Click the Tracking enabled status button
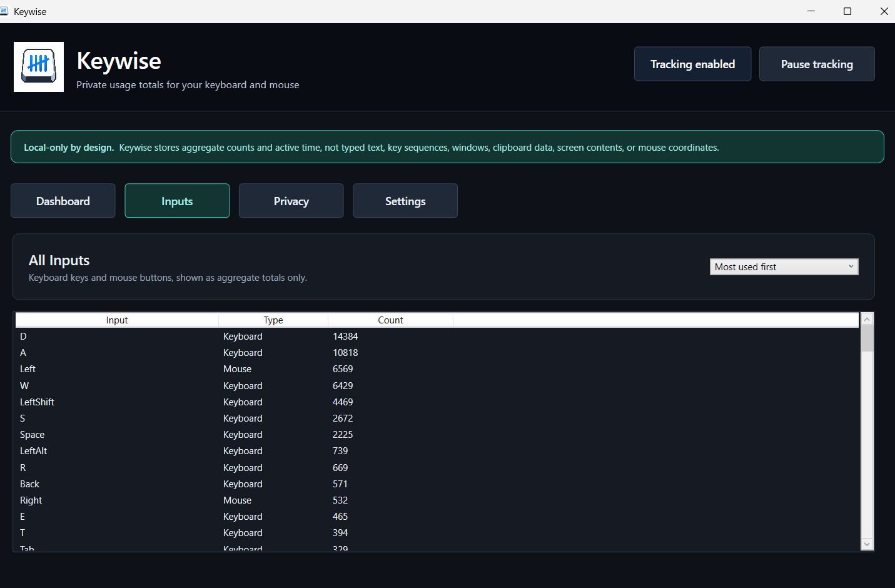Screen dimensions: 895x588 692,64
